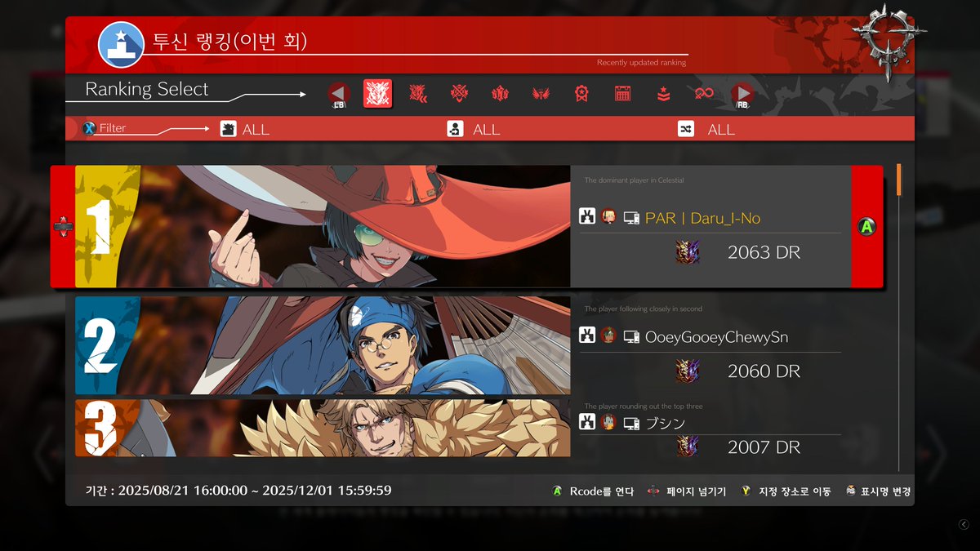This screenshot has width=980, height=551.
Task: Open the character filter set to ALL
Action: pos(244,129)
